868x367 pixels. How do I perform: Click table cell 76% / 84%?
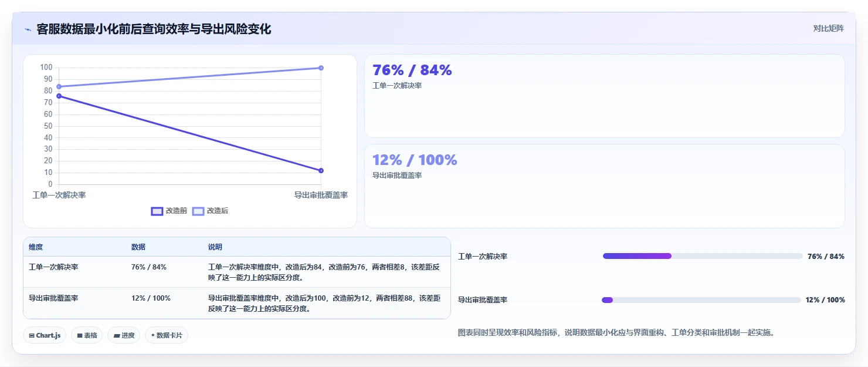149,267
